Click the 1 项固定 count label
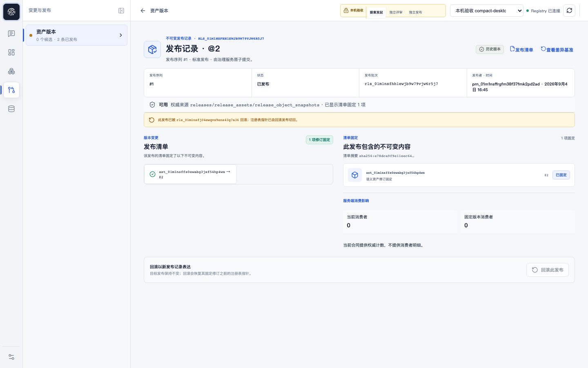This screenshot has height=368, width=588. click(x=568, y=138)
